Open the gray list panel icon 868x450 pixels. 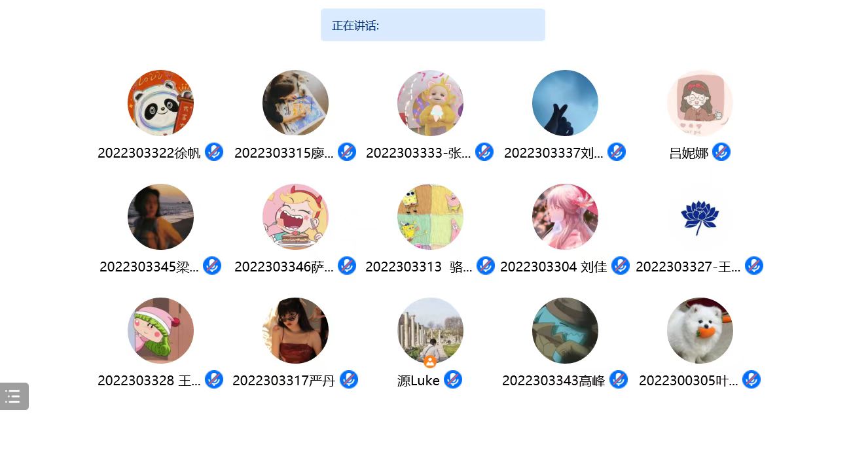click(14, 396)
